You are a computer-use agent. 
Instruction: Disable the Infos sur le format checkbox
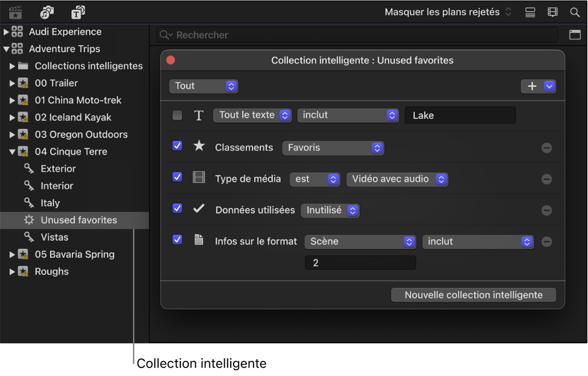[x=177, y=239]
